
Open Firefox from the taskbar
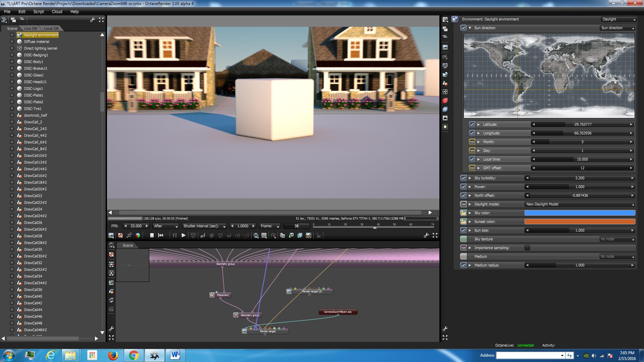(113, 355)
